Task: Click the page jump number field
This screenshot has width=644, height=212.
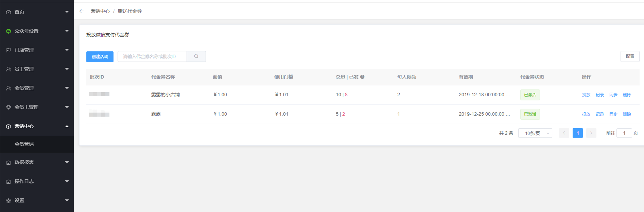Action: [624, 133]
